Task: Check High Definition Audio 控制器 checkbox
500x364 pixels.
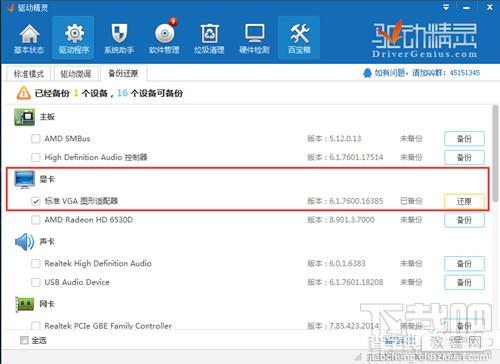Action: pos(36,157)
